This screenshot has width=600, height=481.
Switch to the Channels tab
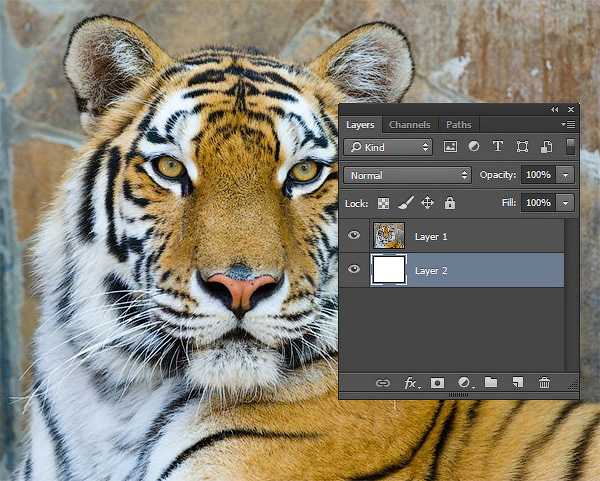(409, 125)
